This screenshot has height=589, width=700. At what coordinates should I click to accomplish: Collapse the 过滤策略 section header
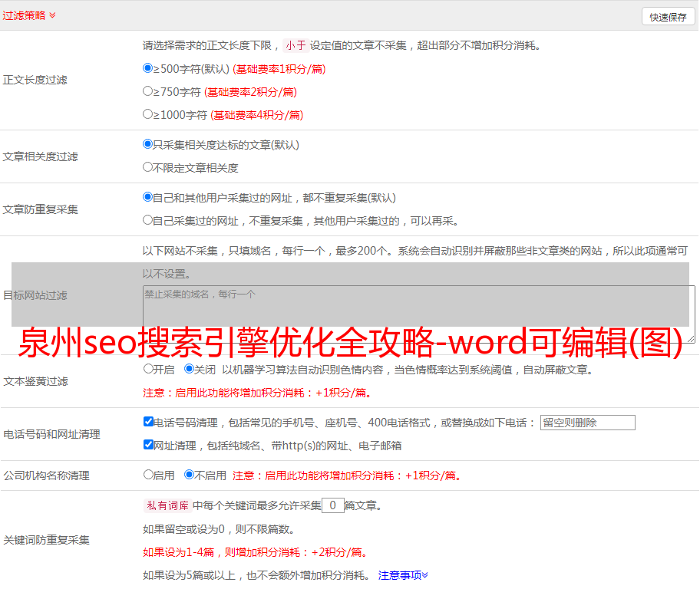[29, 15]
